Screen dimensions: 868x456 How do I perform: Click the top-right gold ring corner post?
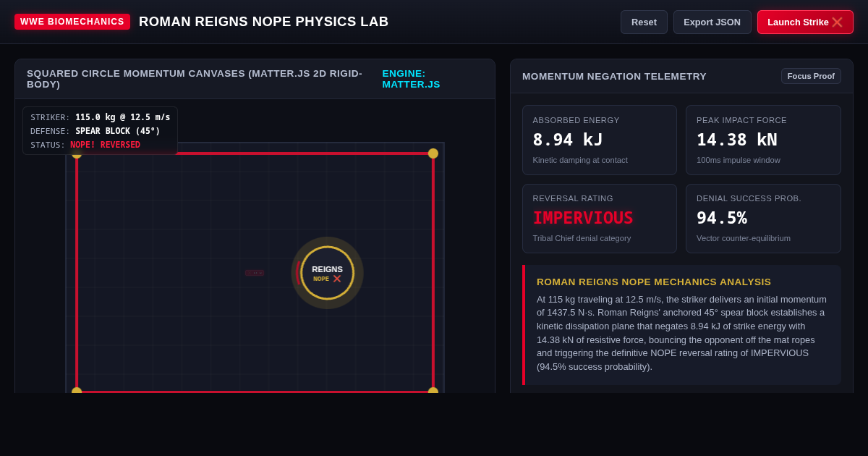[433, 153]
